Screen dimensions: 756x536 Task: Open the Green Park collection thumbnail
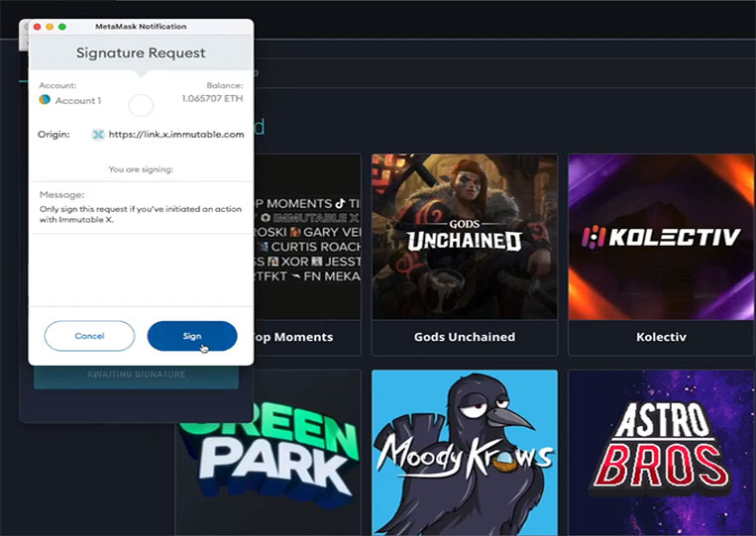coord(270,453)
